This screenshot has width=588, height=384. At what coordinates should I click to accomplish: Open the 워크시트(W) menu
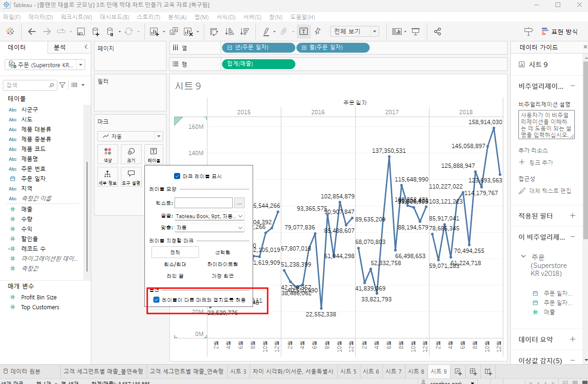click(76, 17)
